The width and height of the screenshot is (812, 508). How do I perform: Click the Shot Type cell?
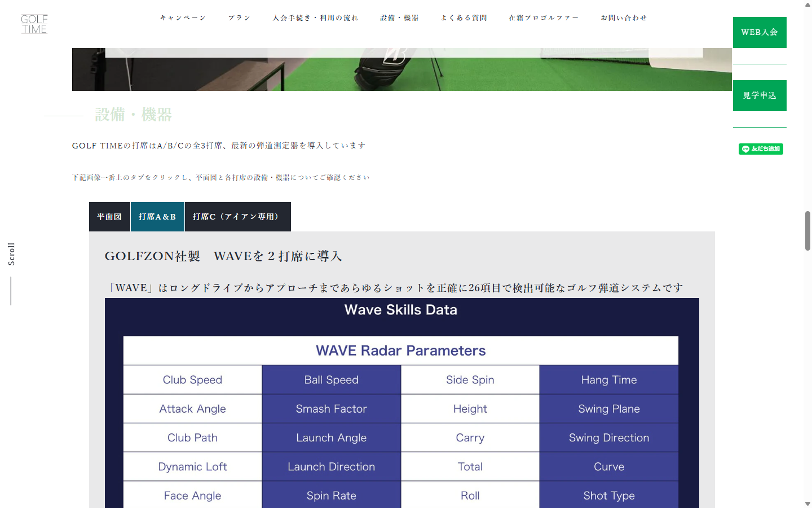point(609,495)
